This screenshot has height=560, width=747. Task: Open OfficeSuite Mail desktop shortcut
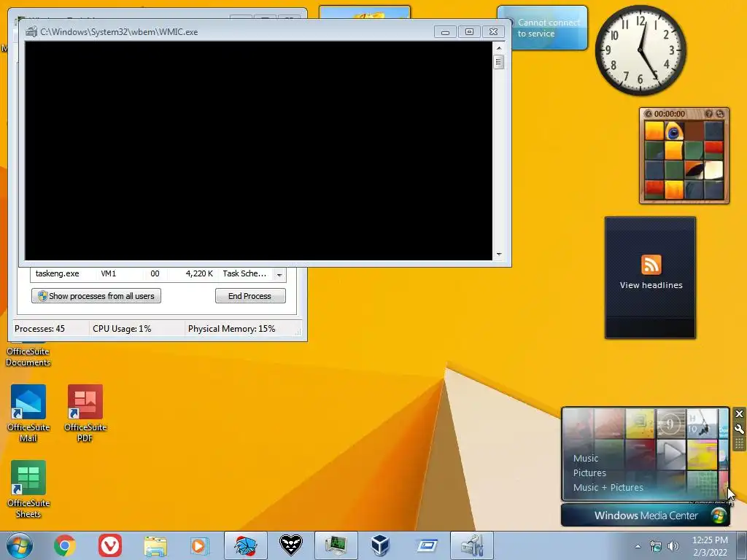pos(28,413)
